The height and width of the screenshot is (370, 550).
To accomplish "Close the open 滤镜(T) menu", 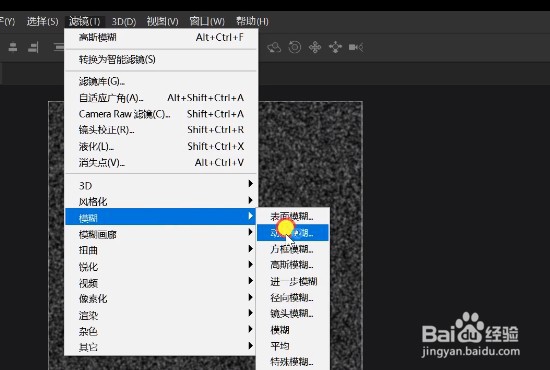I will [x=85, y=21].
